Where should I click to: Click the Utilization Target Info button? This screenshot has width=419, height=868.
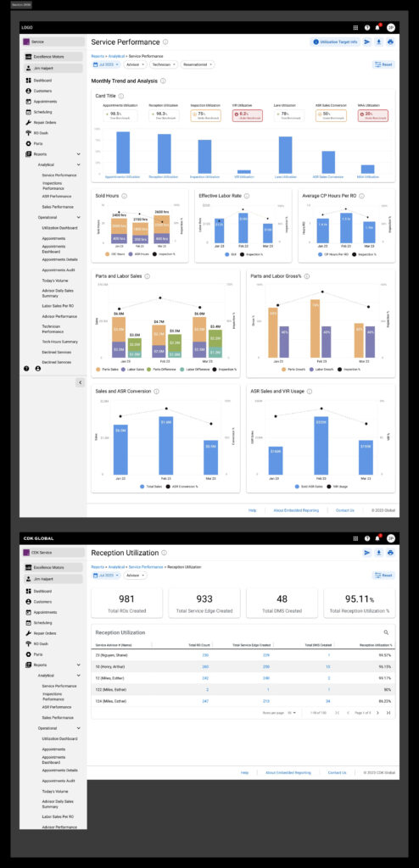click(x=335, y=42)
